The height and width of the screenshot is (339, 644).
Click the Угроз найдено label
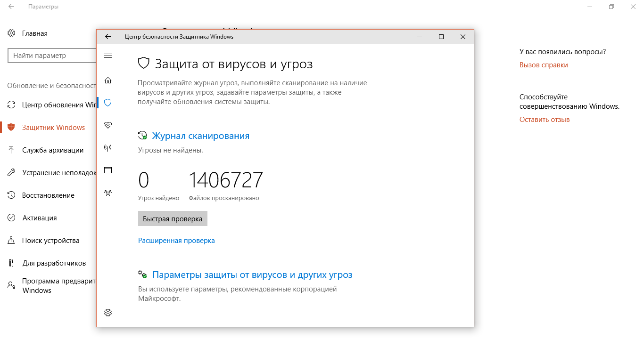pyautogui.click(x=158, y=198)
